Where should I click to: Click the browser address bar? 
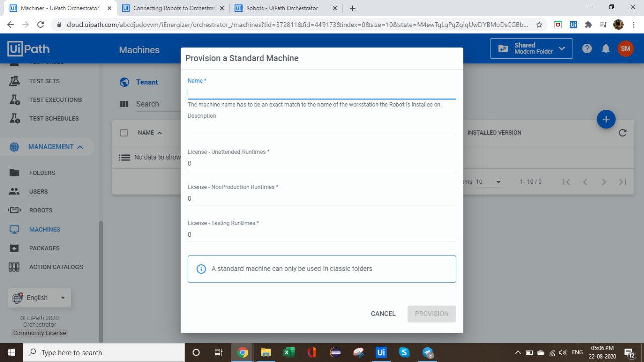pyautogui.click(x=297, y=24)
